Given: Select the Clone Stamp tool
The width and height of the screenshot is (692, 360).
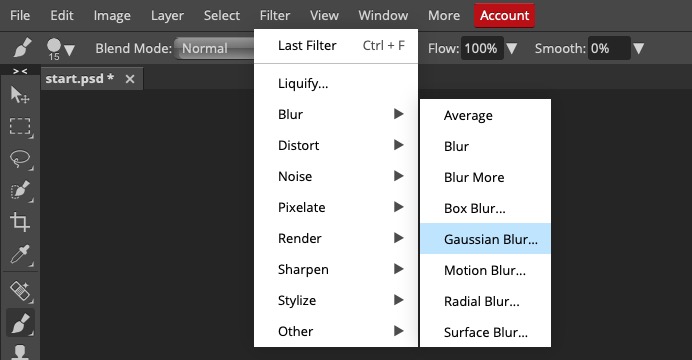Looking at the screenshot, I should 20,352.
